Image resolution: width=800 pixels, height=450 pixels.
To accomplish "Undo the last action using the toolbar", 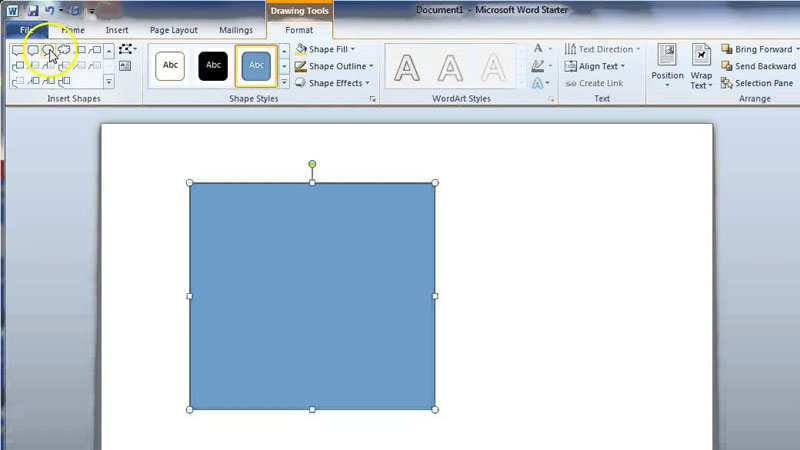I will tap(49, 11).
